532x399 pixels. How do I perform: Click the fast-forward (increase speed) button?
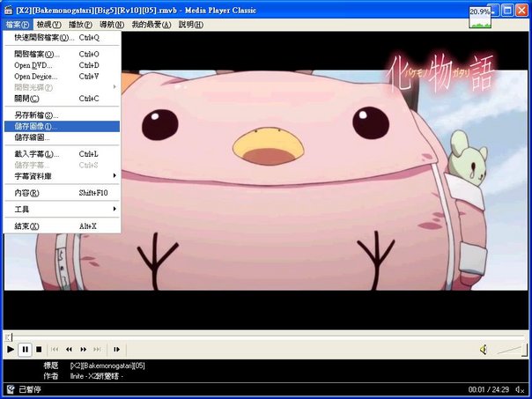[83, 349]
